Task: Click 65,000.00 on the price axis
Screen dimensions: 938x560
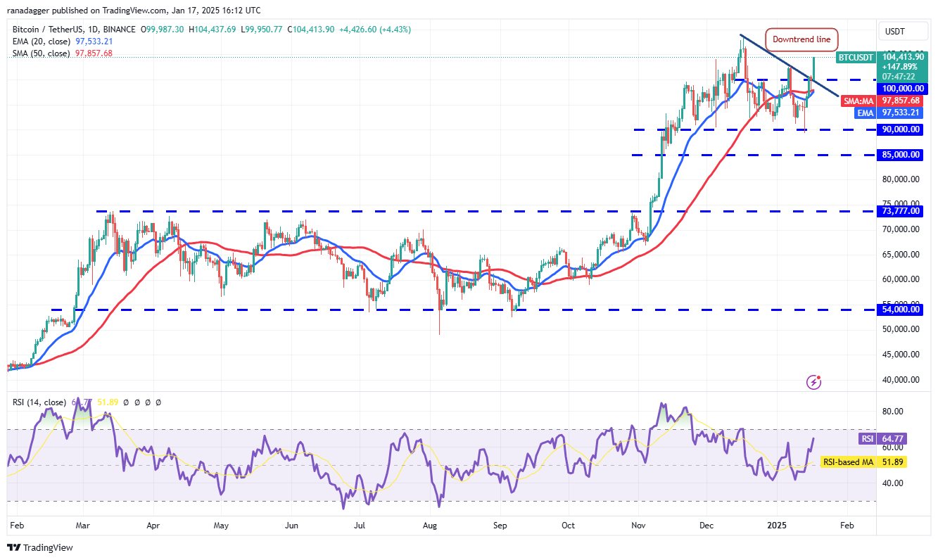Action: [900, 255]
